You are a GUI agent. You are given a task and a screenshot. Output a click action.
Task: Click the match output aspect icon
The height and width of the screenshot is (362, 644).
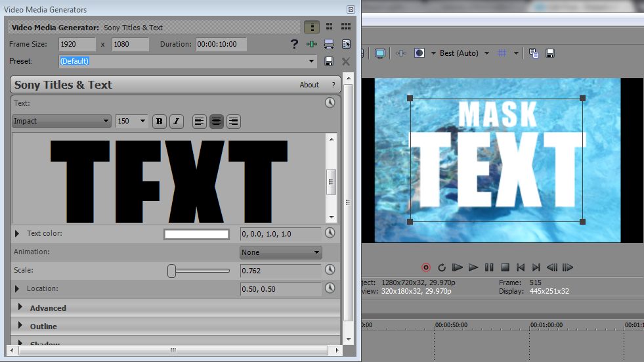329,44
